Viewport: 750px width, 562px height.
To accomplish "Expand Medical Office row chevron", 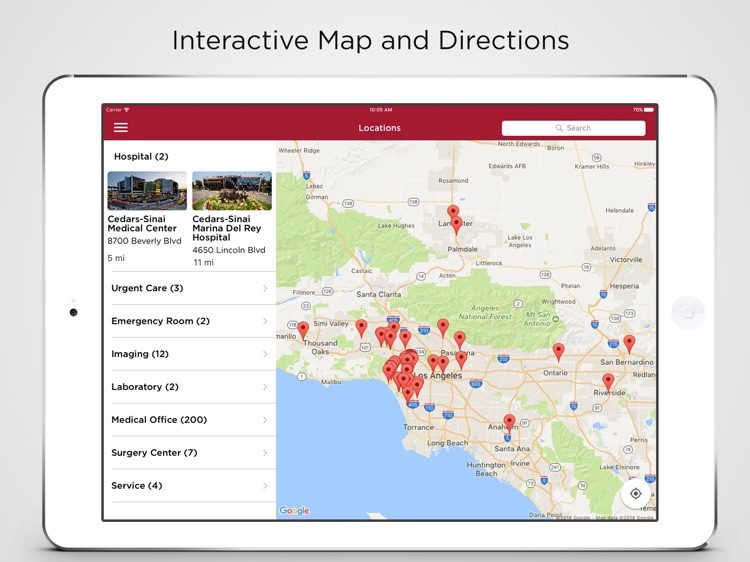I will click(265, 420).
